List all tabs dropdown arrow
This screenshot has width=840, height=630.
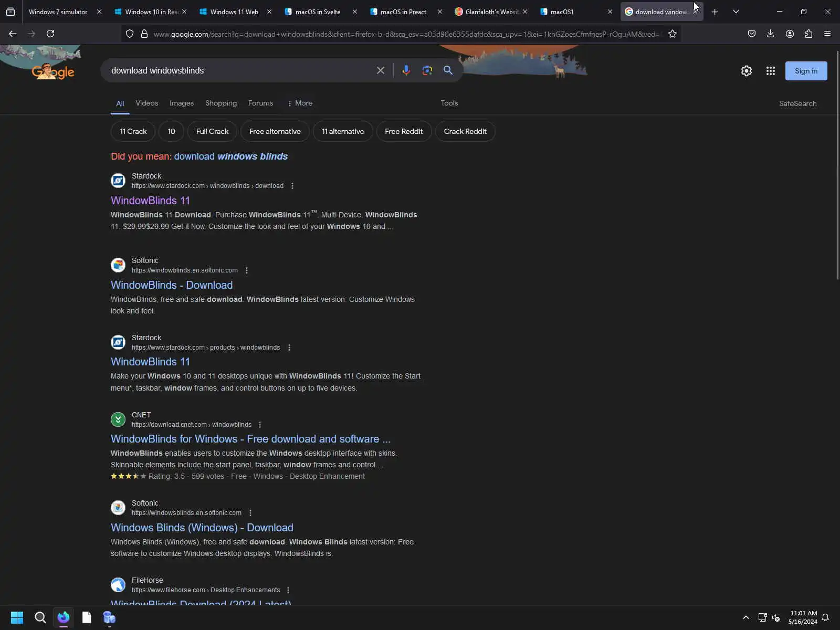click(x=736, y=12)
